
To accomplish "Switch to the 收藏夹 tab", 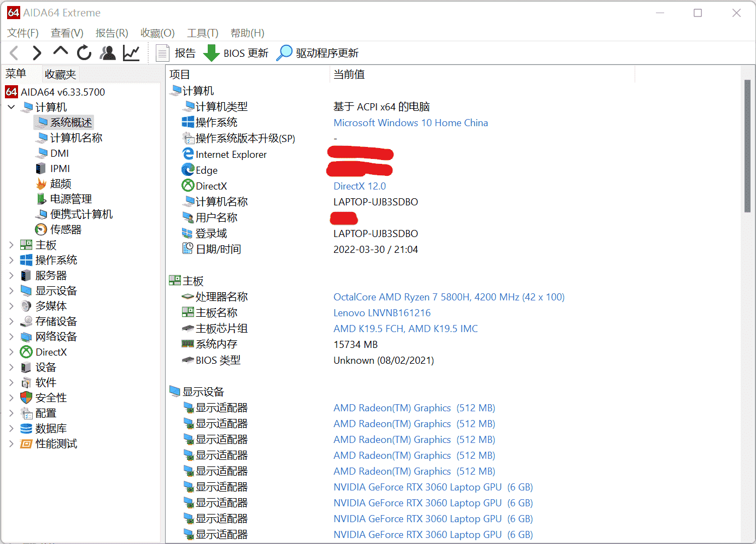I will 61,74.
